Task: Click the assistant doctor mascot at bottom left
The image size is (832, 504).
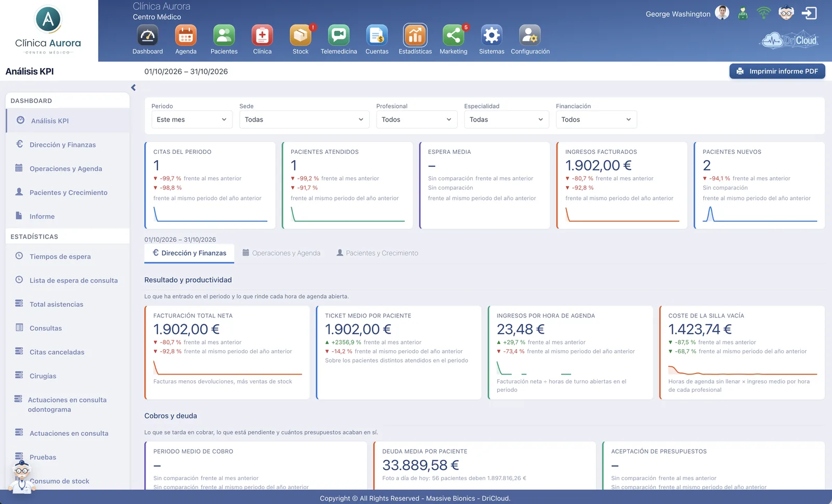Action: [x=21, y=476]
